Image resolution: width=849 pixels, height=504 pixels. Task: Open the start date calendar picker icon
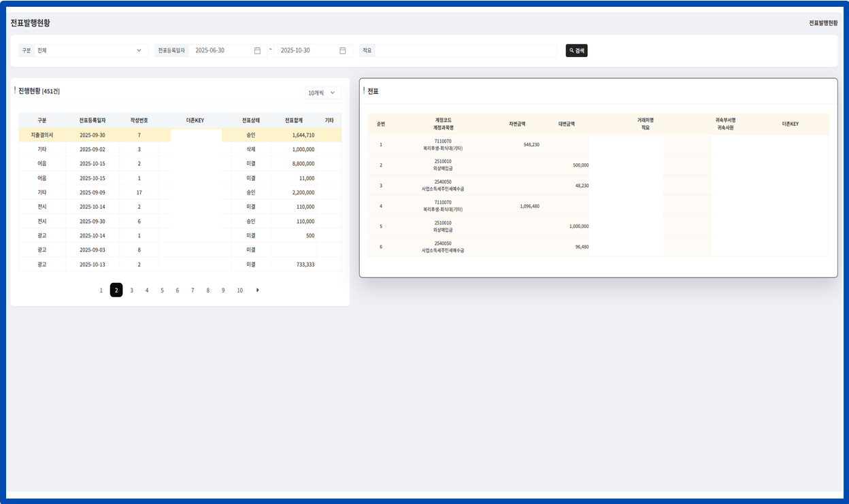coord(257,50)
